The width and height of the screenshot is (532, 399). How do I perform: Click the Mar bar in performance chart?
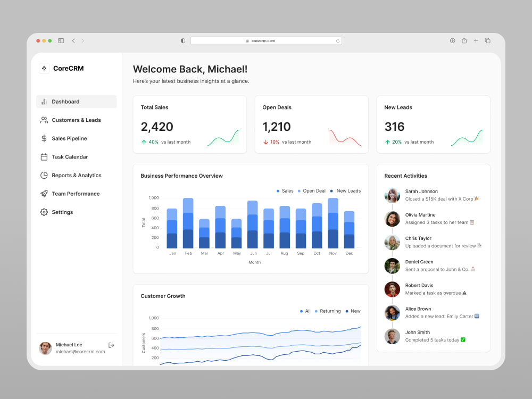(x=204, y=234)
